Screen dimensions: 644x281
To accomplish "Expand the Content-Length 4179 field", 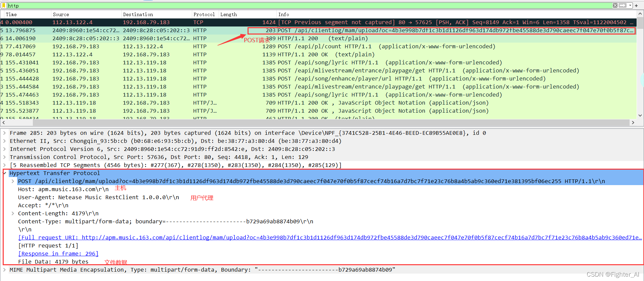I will pyautogui.click(x=13, y=214).
